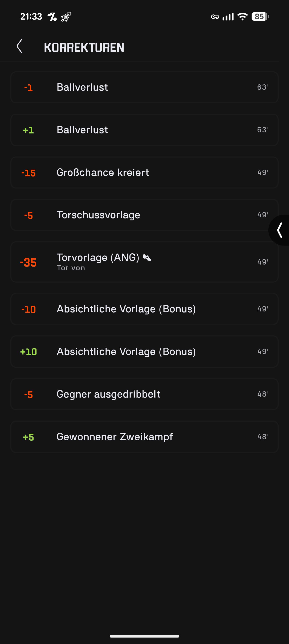Tap the +10 Absichtliche Vorlage (Bonus) row
This screenshot has width=289, height=644.
tap(144, 351)
